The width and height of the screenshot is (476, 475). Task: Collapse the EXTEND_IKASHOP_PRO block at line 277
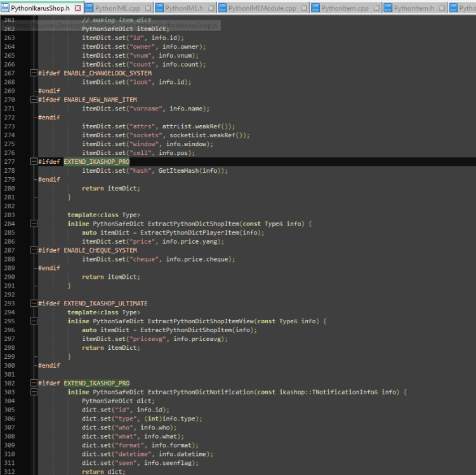[x=34, y=161]
